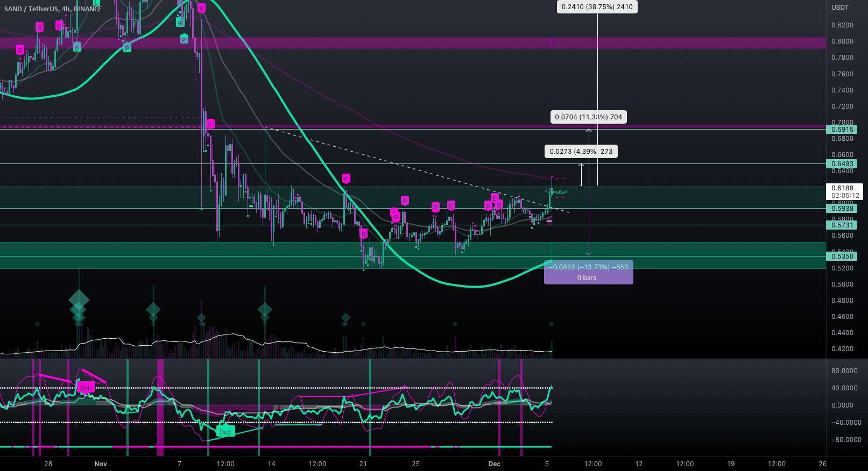
Task: Click the 5 date on time axis
Action: (547, 464)
